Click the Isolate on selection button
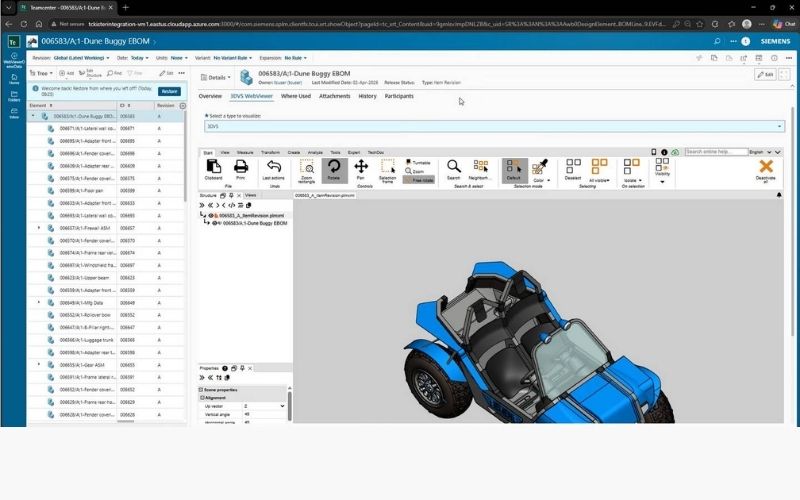The height and width of the screenshot is (500, 800). pyautogui.click(x=632, y=170)
